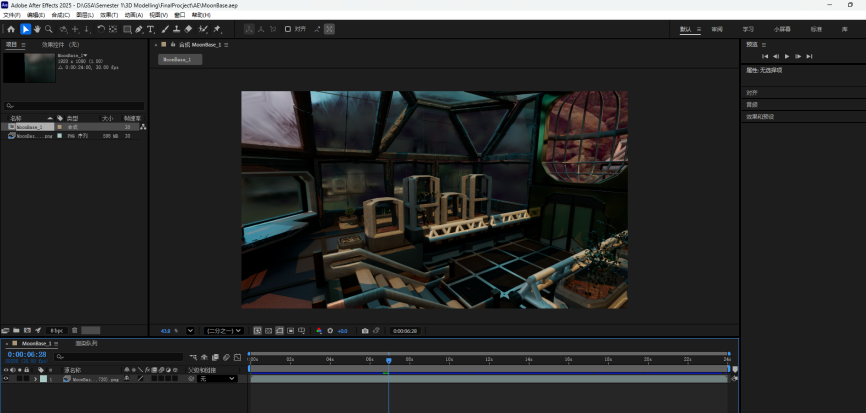
Task: Click the 8 bpc color depth button
Action: [x=56, y=330]
